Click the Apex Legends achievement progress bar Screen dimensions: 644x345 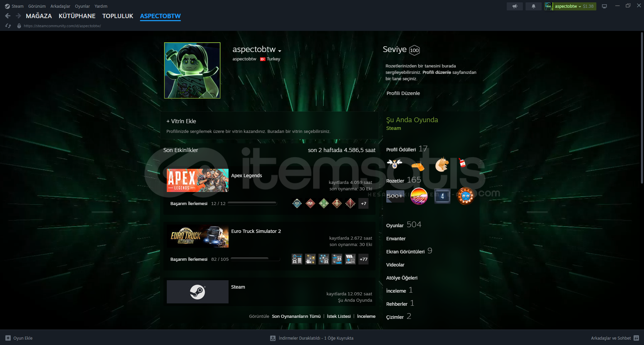coord(252,203)
